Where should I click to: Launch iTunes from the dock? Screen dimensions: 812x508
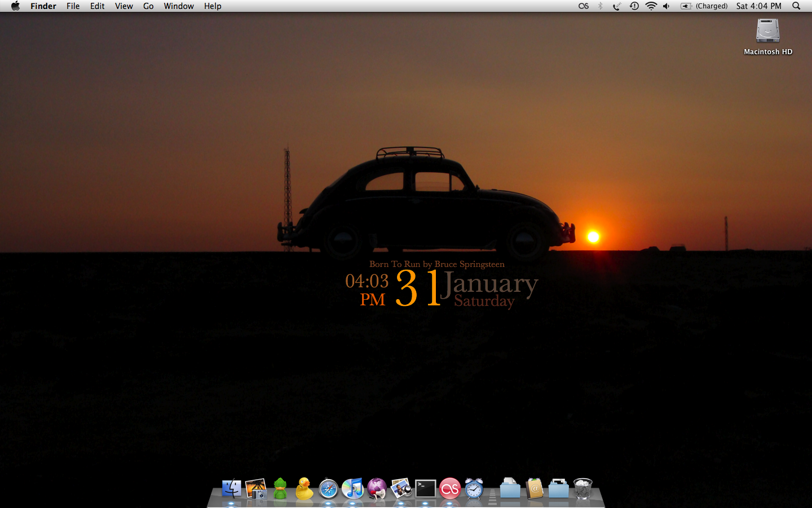click(x=353, y=489)
